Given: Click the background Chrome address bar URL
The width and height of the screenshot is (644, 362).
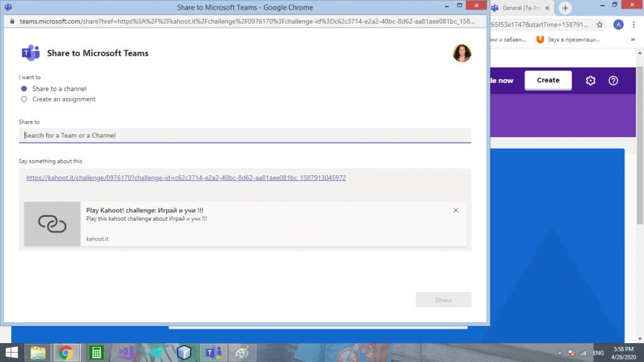Looking at the screenshot, I should (539, 25).
